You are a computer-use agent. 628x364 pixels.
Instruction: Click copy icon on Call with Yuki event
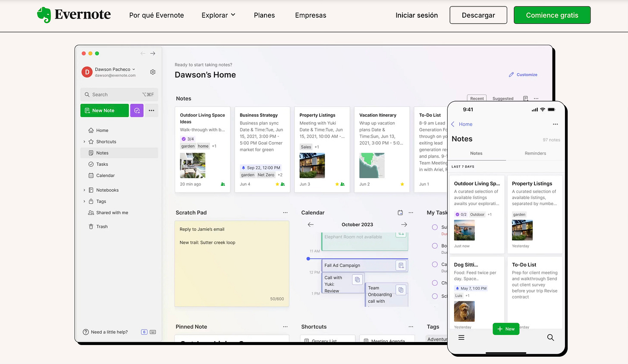357,280
